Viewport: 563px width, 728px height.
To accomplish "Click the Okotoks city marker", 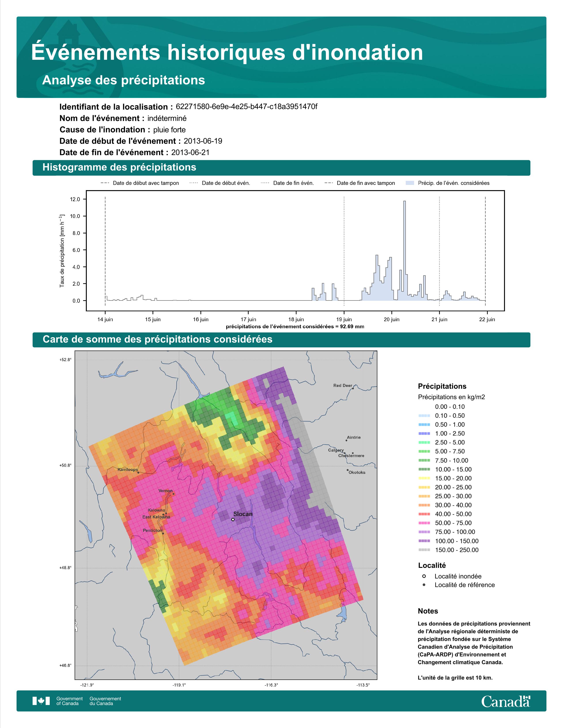I will tap(348, 470).
